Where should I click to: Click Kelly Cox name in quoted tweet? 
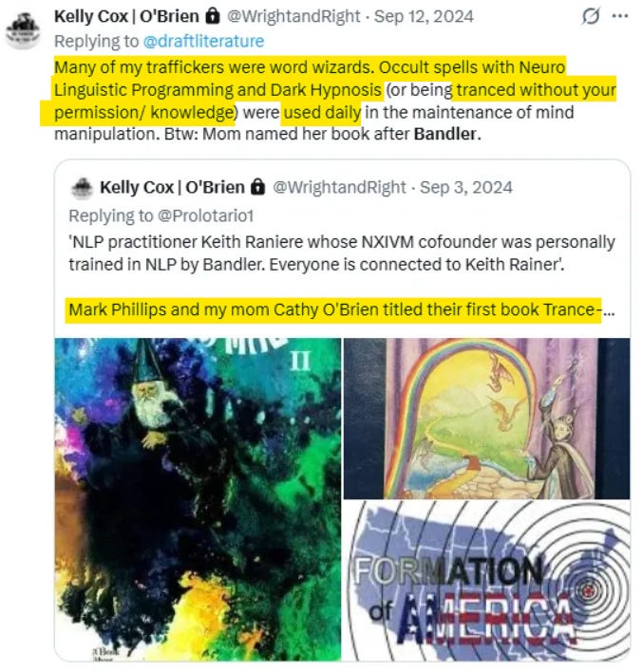pos(172,188)
